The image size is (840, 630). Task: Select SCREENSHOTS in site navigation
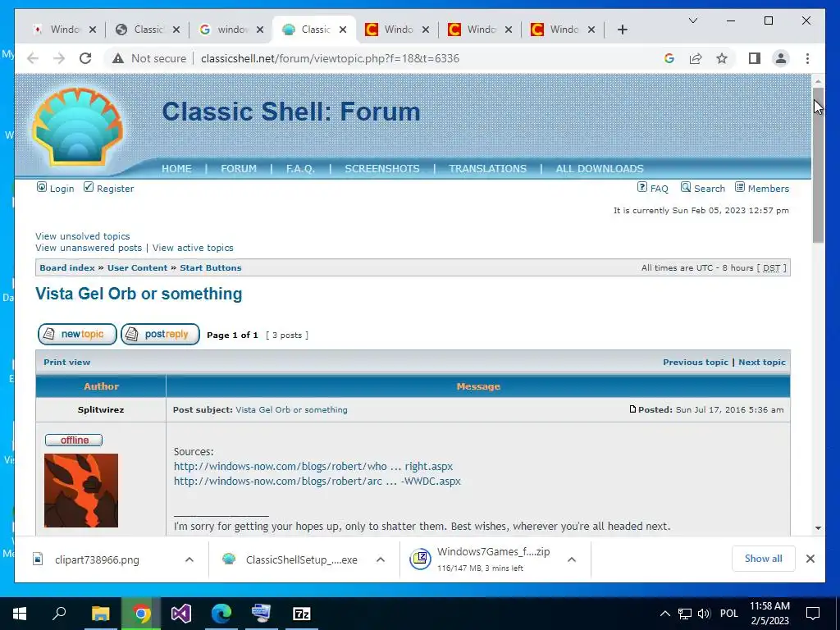coord(382,169)
